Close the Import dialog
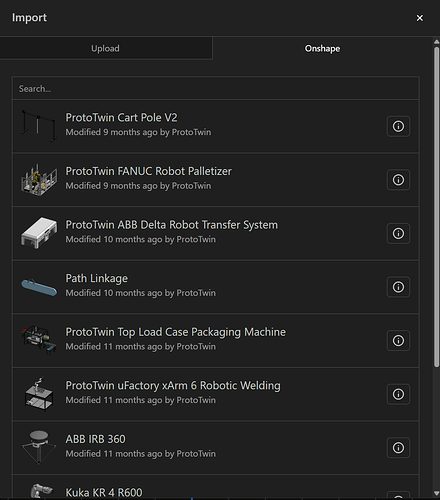 click(420, 18)
